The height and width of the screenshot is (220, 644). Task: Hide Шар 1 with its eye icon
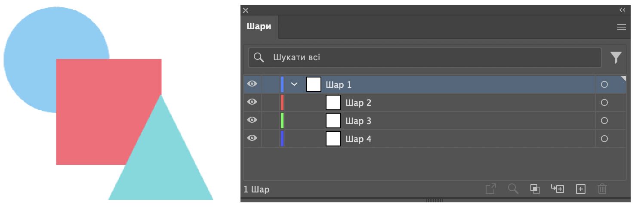click(x=252, y=84)
